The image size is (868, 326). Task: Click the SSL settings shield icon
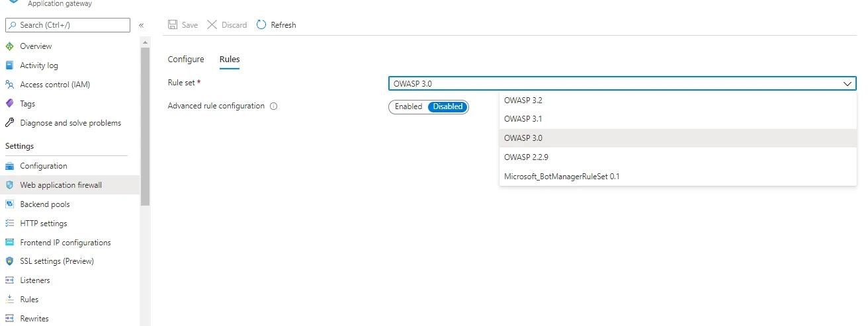[x=9, y=261]
